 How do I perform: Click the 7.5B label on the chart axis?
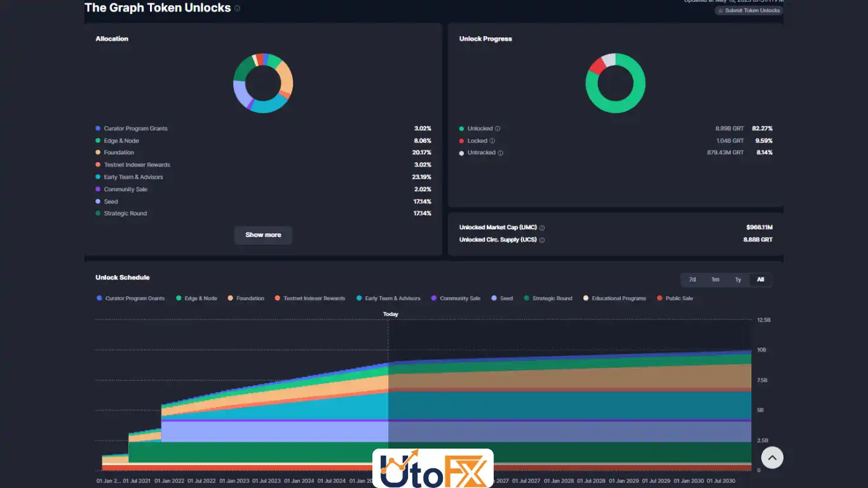763,380
